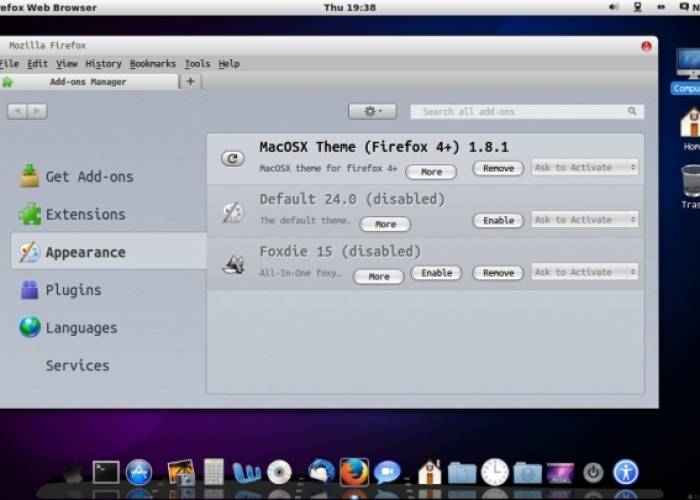This screenshot has width=700, height=500.
Task: Click the magnifier in add-ons search
Action: 632,111
